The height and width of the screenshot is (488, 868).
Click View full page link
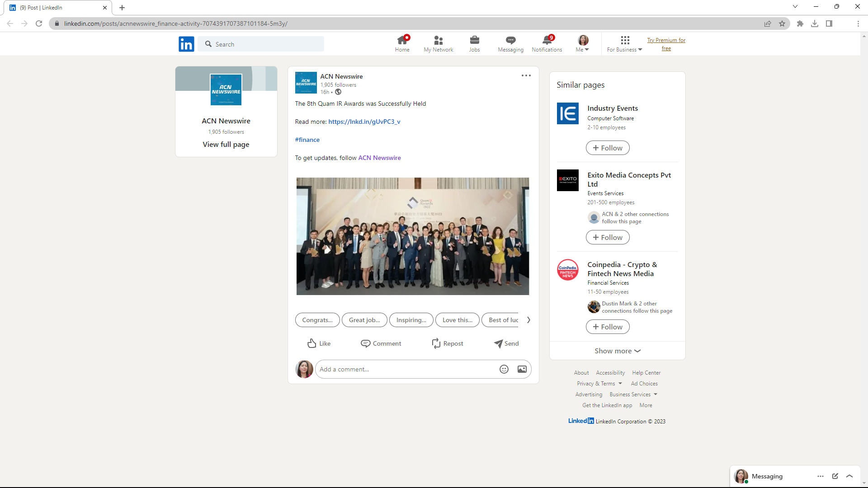tap(226, 144)
